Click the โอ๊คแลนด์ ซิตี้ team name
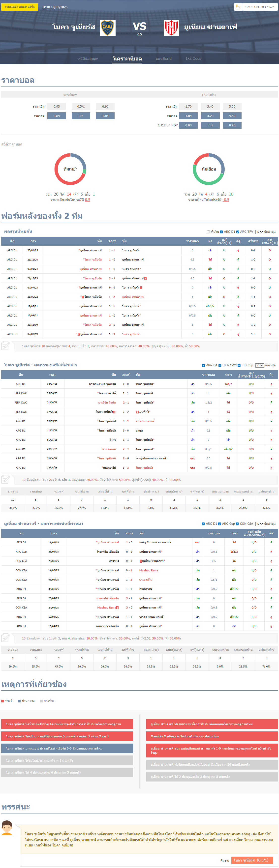 [x=107, y=393]
